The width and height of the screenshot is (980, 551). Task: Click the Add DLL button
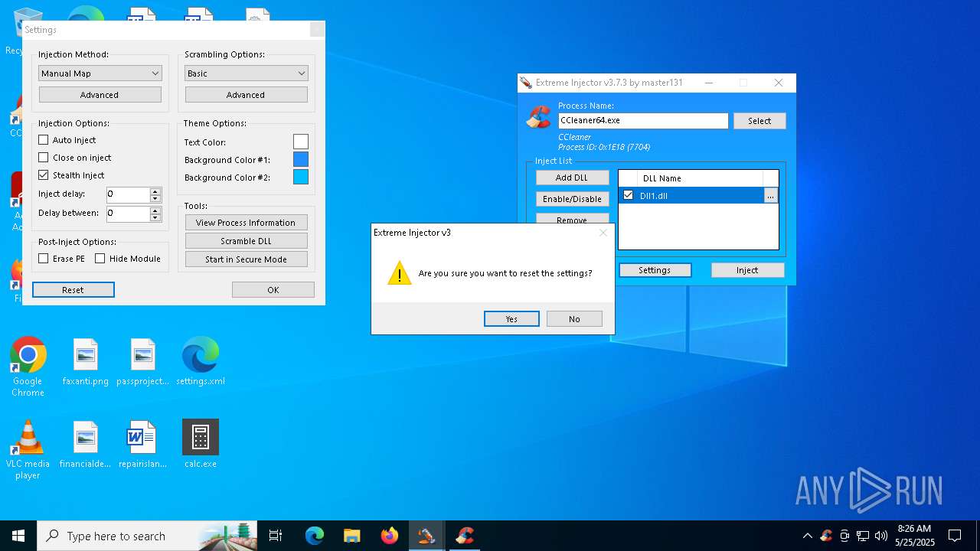coord(572,178)
